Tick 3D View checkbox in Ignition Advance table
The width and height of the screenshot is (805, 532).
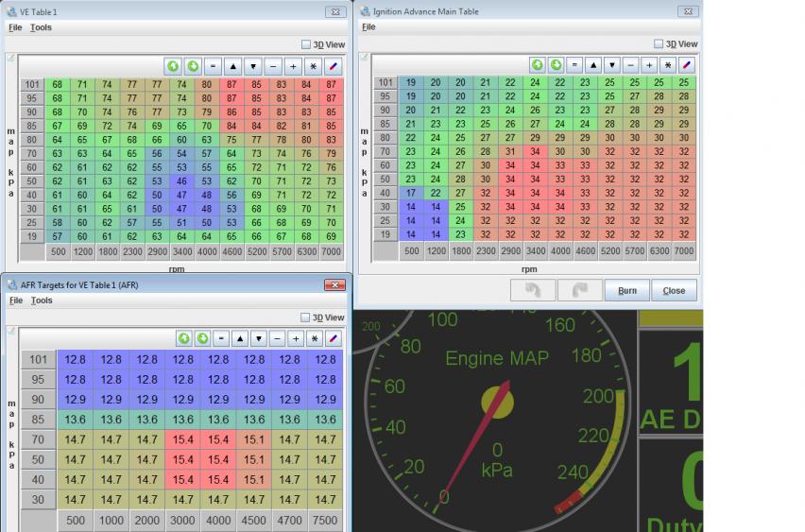pos(659,44)
